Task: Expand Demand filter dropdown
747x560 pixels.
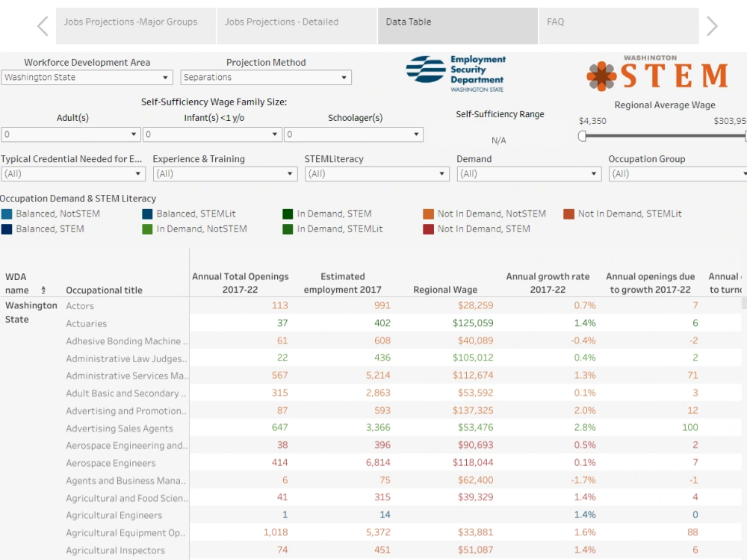Action: (529, 174)
